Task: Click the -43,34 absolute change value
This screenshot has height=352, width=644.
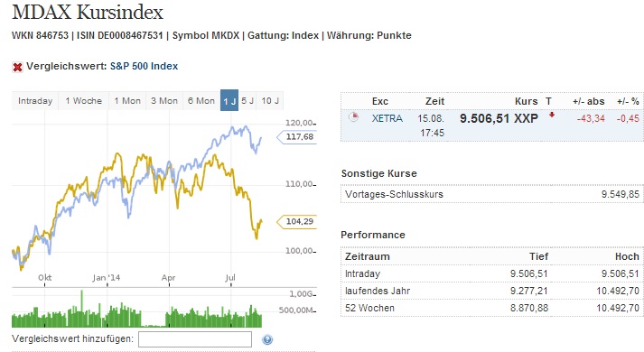Action: pos(591,118)
